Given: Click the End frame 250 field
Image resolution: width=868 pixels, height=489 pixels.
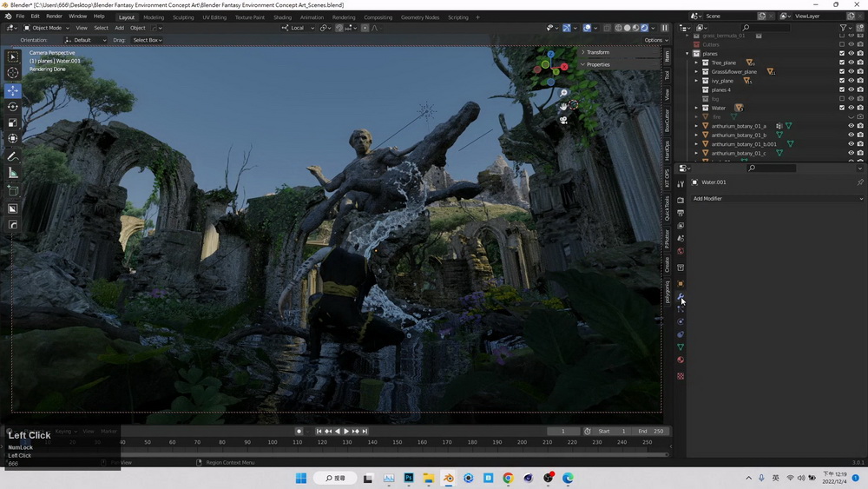Looking at the screenshot, I should [x=650, y=431].
